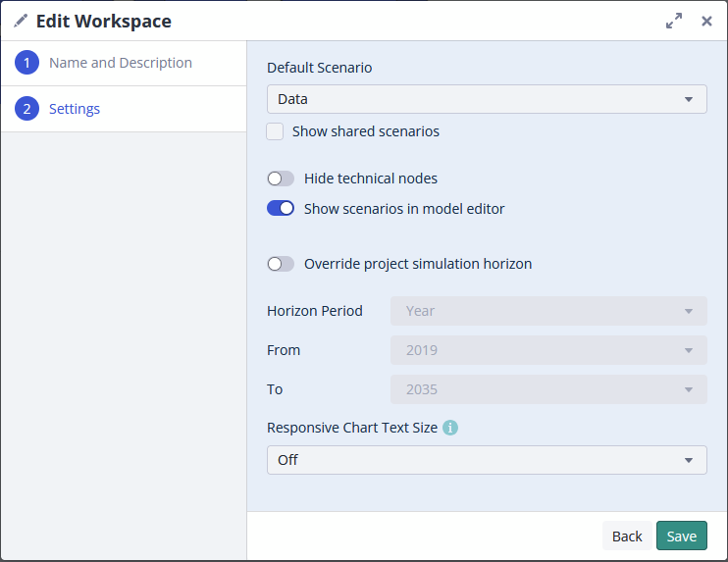Turn off Show scenarios in model editor
The width and height of the screenshot is (728, 562).
tap(281, 208)
